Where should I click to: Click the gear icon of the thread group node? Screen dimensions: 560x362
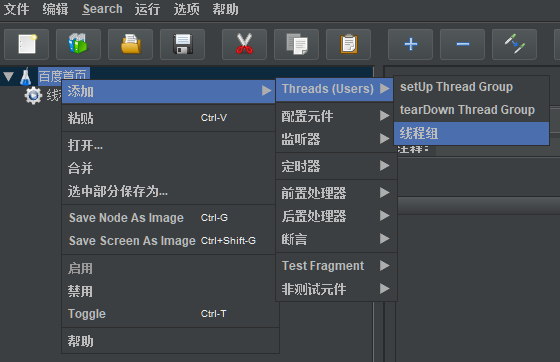[33, 95]
